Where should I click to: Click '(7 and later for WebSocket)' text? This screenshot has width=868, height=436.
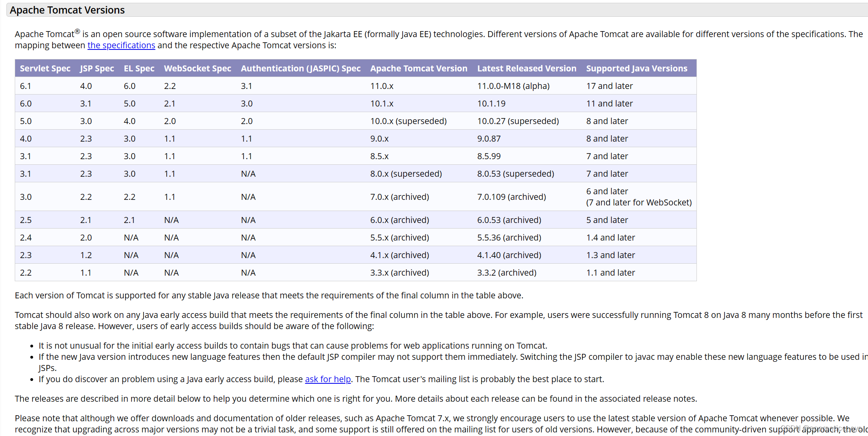[639, 203]
